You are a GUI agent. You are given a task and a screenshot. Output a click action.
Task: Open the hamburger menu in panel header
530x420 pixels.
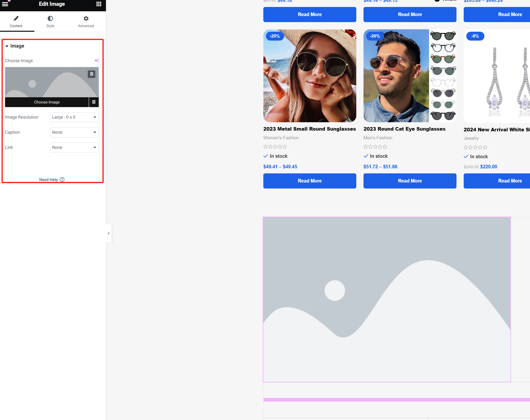(5, 4)
